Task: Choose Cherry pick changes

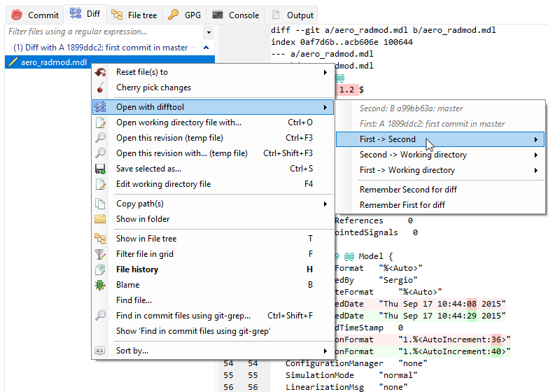Action: tap(213, 87)
